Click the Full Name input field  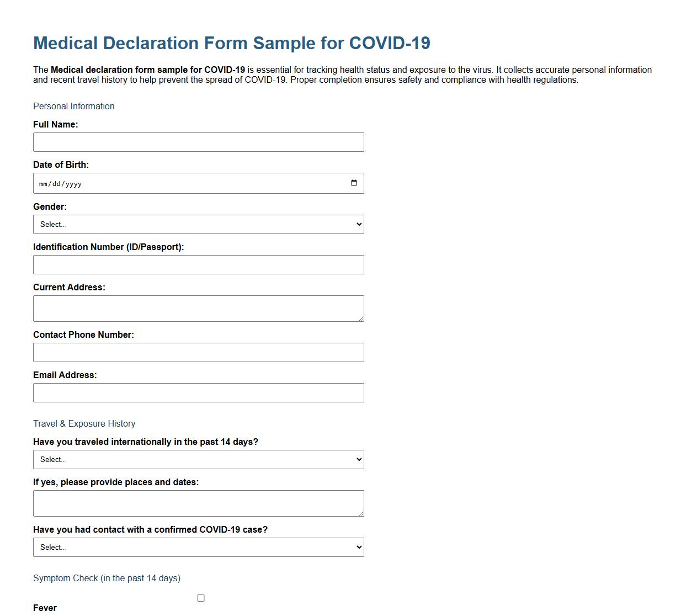(x=199, y=142)
